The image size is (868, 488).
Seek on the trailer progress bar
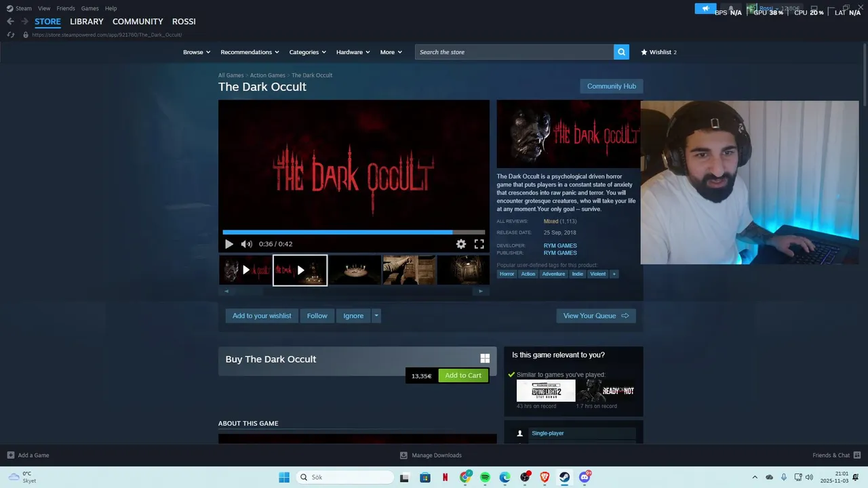[x=353, y=232]
